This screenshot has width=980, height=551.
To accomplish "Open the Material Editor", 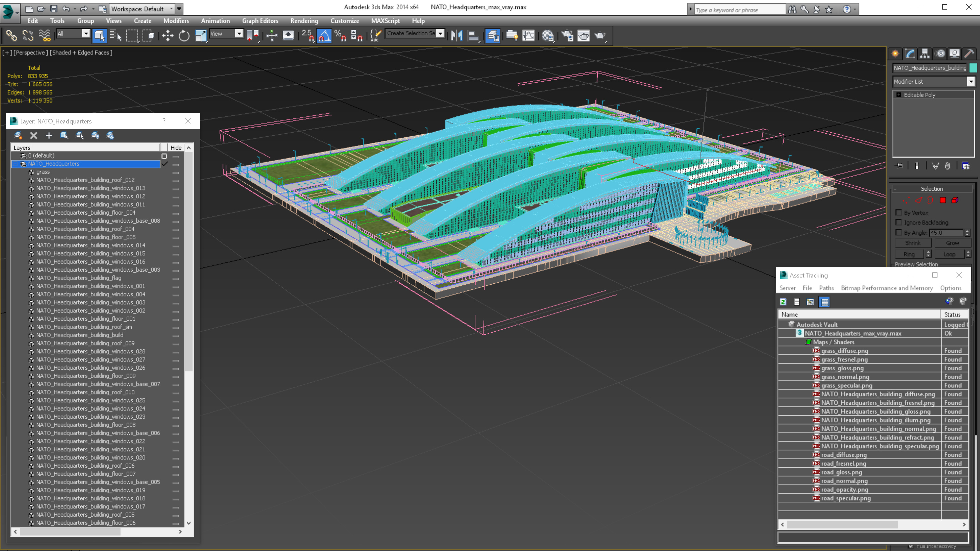I will pyautogui.click(x=548, y=35).
